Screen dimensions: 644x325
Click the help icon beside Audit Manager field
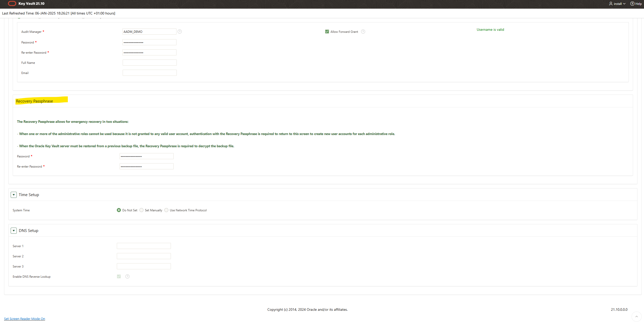(180, 32)
